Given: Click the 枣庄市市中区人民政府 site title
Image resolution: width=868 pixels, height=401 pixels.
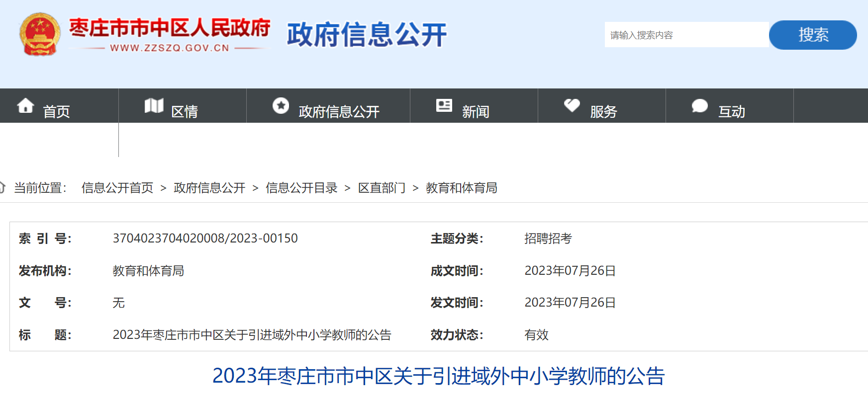Looking at the screenshot, I should click(x=170, y=29).
